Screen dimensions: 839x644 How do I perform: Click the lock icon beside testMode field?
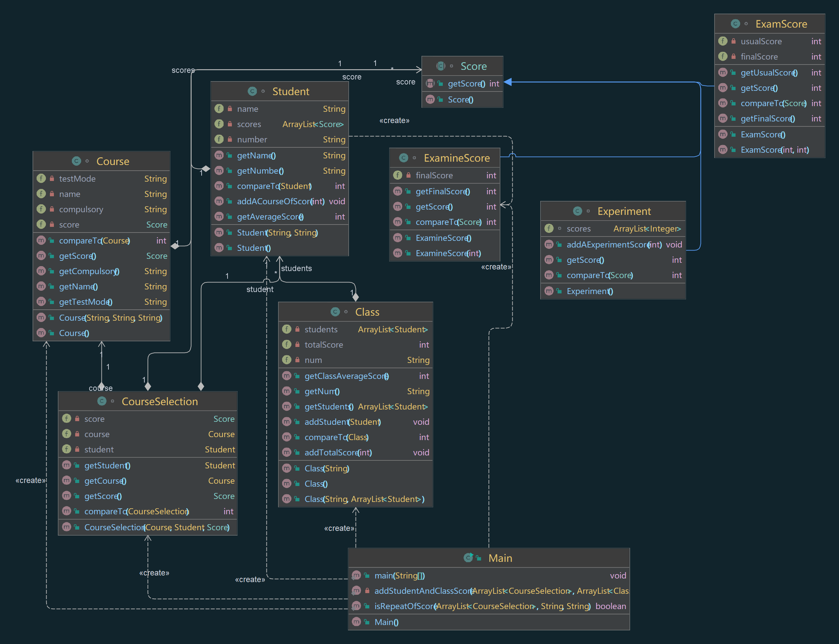tap(52, 179)
